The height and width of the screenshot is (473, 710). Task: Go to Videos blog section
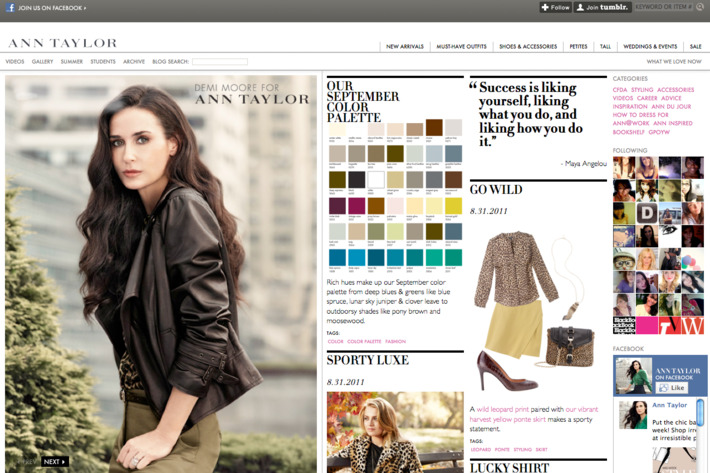(x=15, y=62)
